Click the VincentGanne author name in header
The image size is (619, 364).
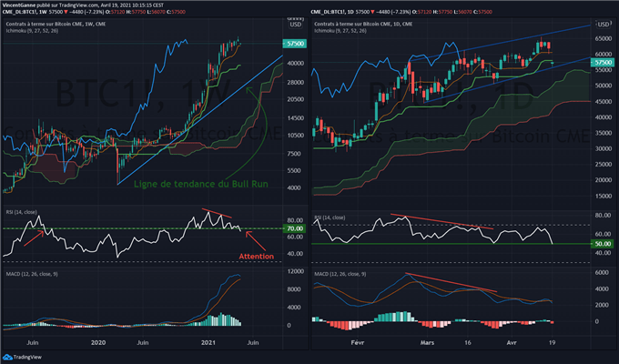18,5
